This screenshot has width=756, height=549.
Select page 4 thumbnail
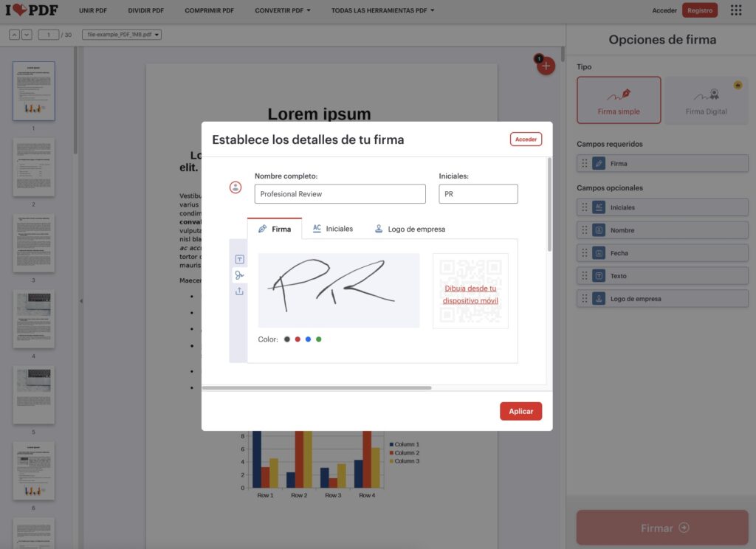pyautogui.click(x=34, y=319)
